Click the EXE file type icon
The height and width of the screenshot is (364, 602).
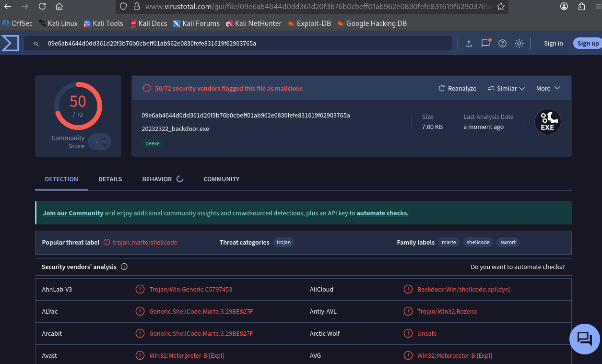(548, 122)
